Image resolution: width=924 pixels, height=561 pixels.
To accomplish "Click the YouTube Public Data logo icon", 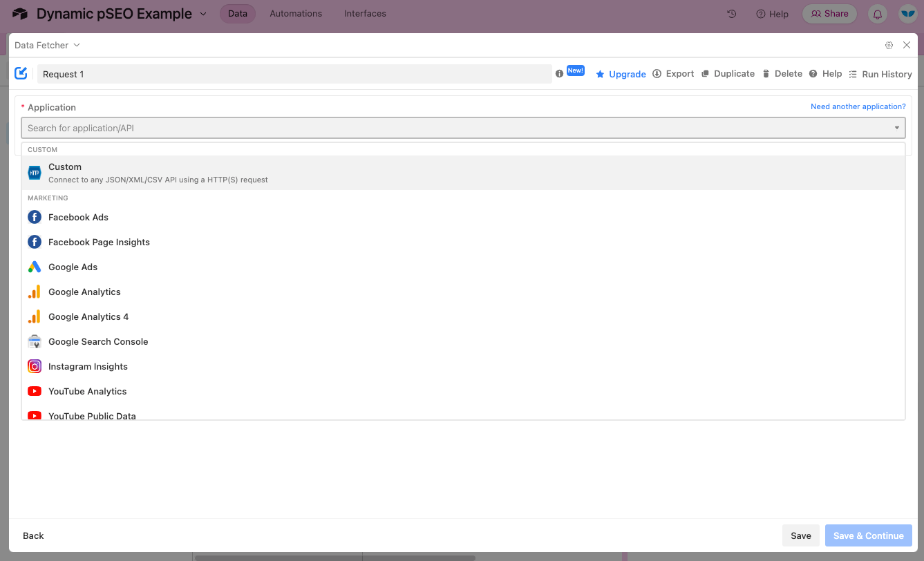I will (x=35, y=416).
